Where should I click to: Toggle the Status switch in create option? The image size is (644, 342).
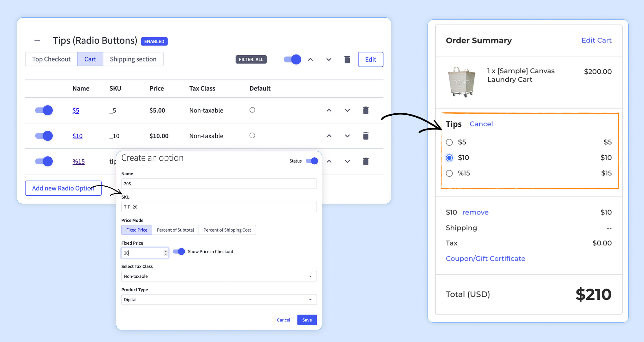(312, 161)
